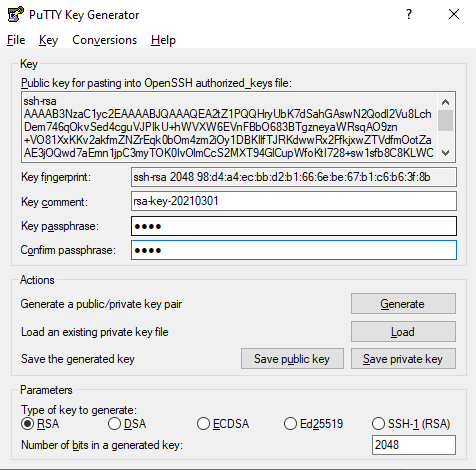
Task: Click public key box scroll down arrow
Action: tap(446, 153)
